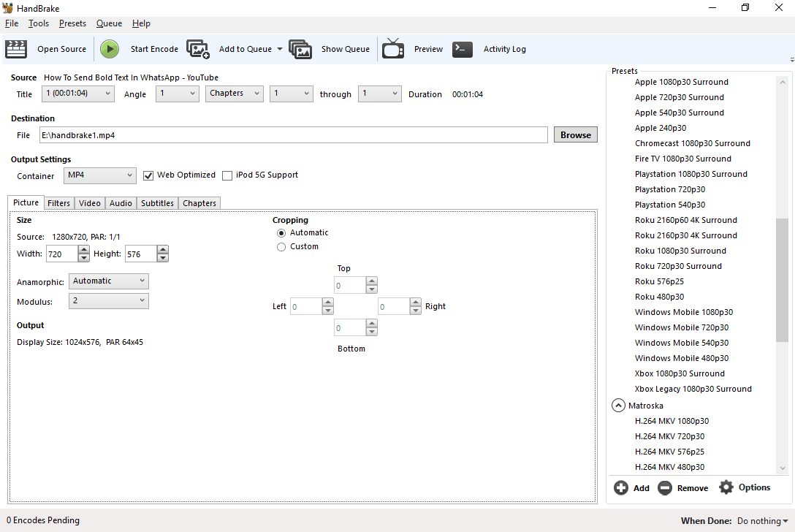Click the Presets scrollbar up arrow

pos(782,82)
